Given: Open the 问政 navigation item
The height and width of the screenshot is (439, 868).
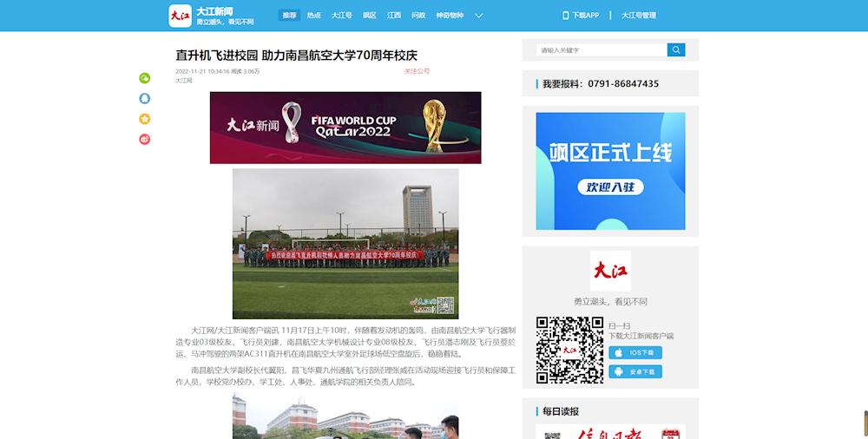Looking at the screenshot, I should coord(418,16).
